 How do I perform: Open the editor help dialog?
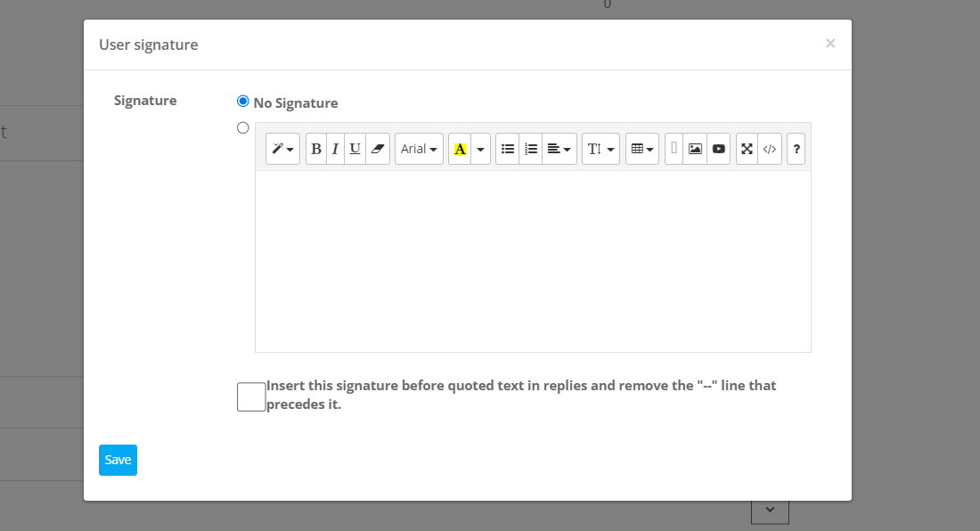click(x=796, y=149)
